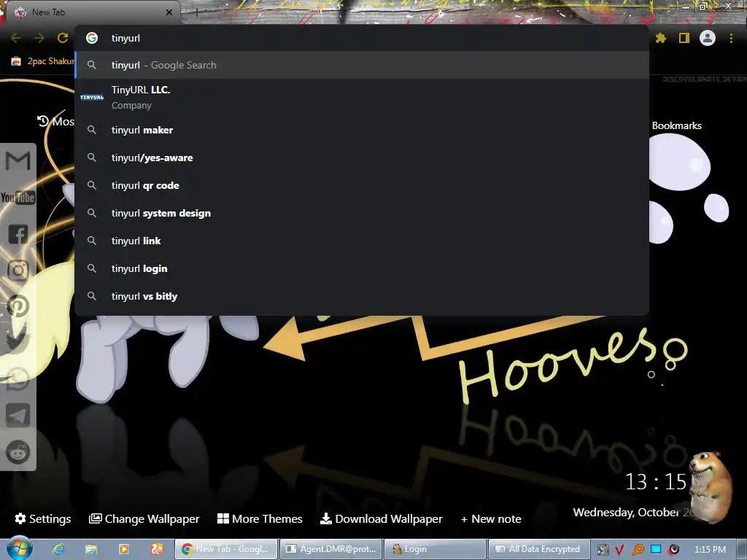Image resolution: width=747 pixels, height=560 pixels.
Task: Click the address bar containing tinyurl
Action: [362, 38]
